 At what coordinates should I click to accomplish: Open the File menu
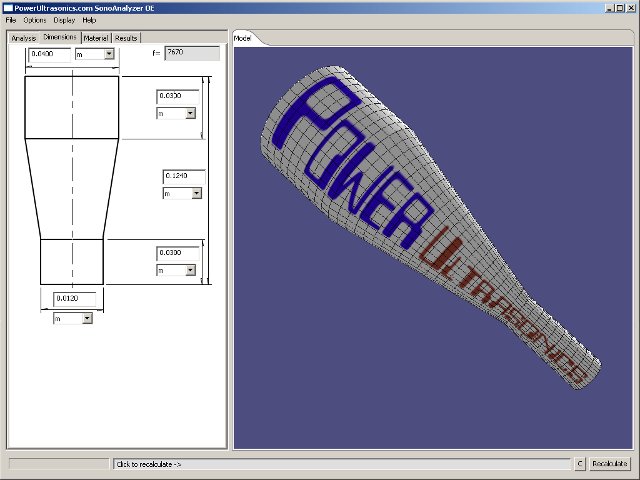[11, 20]
